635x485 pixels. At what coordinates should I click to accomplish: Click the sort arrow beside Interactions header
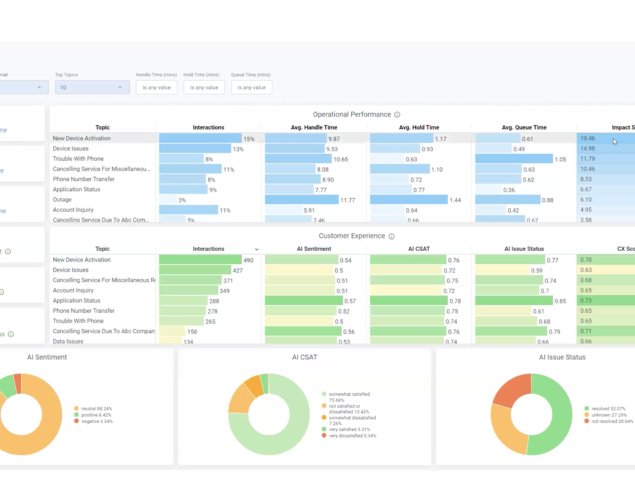click(257, 249)
